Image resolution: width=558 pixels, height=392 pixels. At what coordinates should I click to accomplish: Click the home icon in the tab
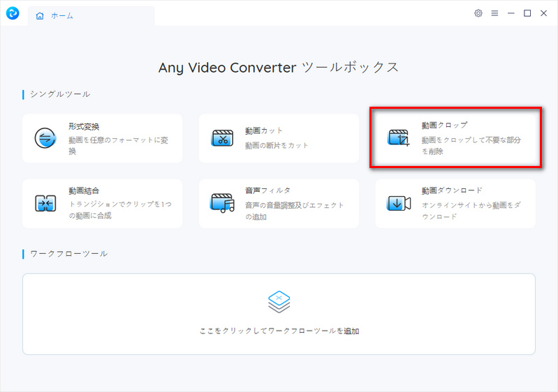(x=40, y=15)
